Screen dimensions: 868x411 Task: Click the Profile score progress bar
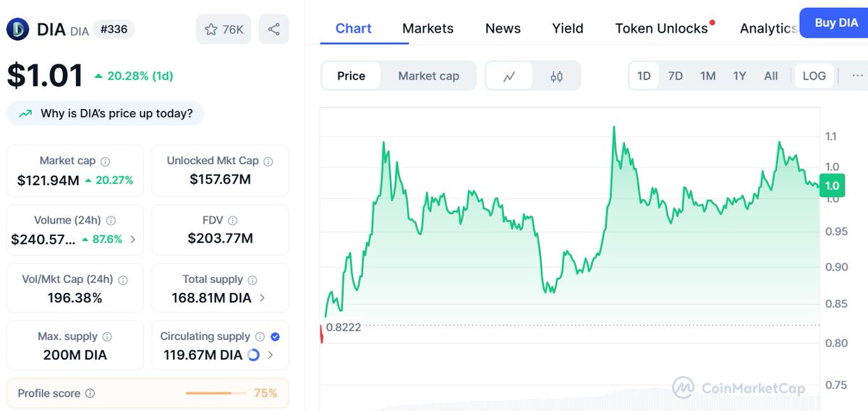tap(216, 394)
